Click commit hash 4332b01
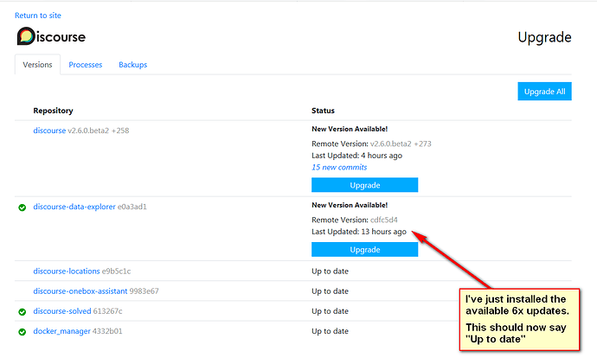Image resolution: width=597 pixels, height=364 pixels. coord(107,331)
